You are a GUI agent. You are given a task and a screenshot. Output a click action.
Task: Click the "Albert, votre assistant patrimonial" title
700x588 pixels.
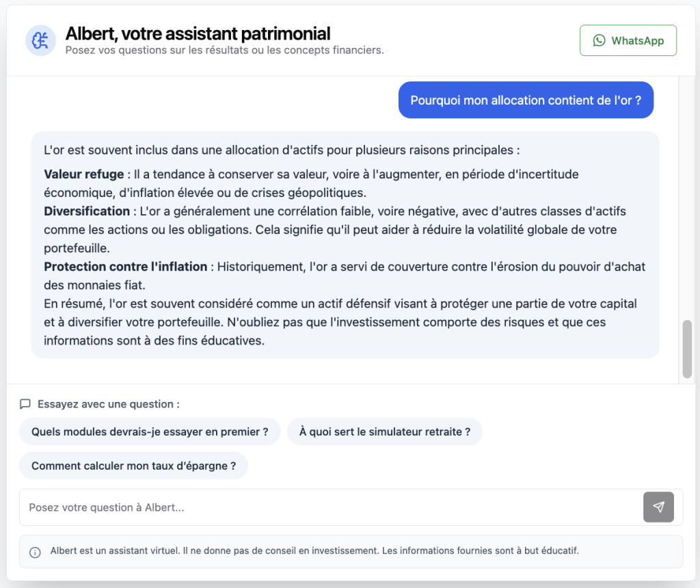198,34
